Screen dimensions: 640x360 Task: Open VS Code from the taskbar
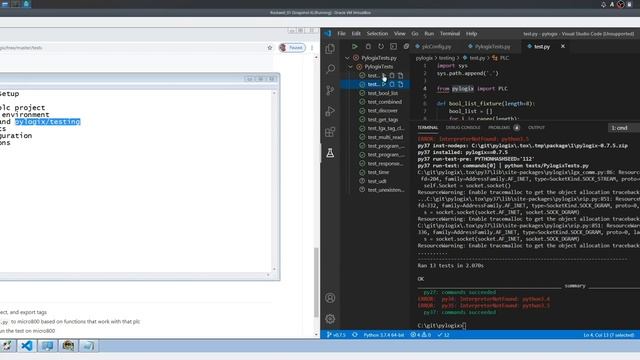pyautogui.click(x=27, y=346)
